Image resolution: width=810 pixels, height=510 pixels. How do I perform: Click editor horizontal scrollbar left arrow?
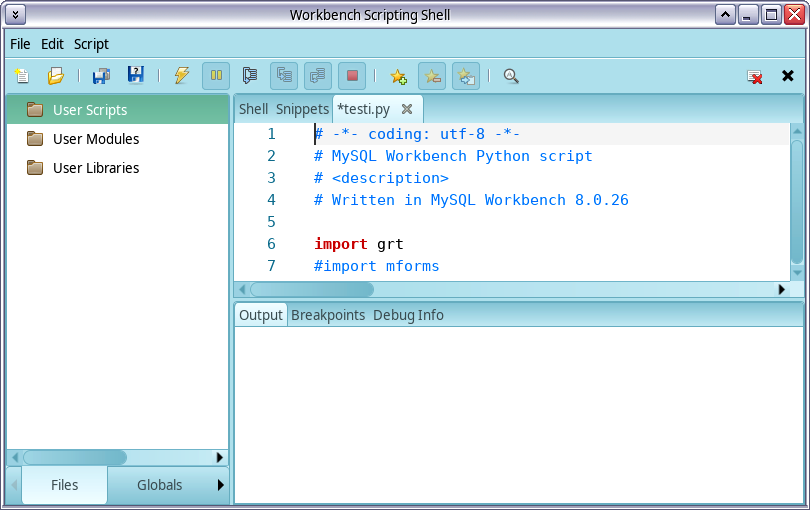coord(242,289)
